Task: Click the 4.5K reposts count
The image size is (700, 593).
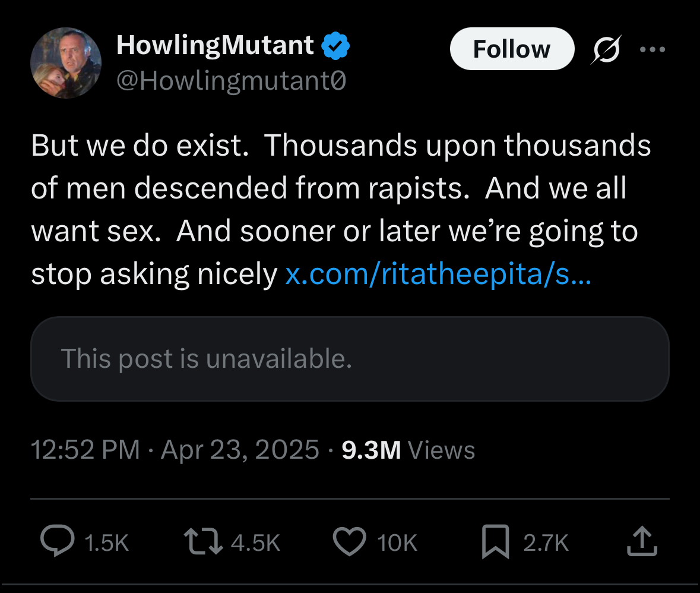Action: pos(255,543)
